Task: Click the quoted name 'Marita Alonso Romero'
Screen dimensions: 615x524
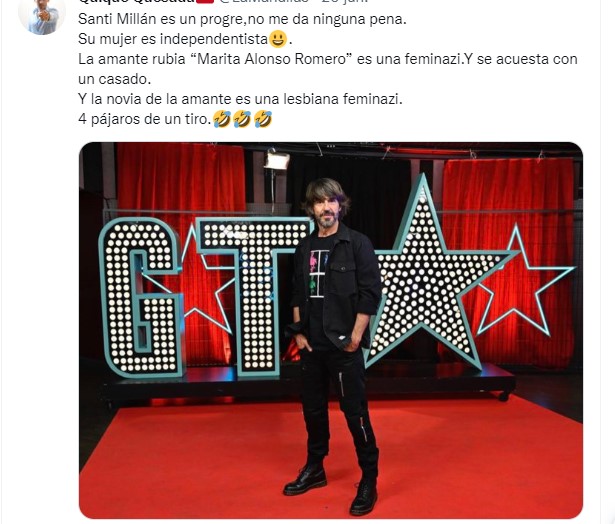Action: tap(271, 59)
